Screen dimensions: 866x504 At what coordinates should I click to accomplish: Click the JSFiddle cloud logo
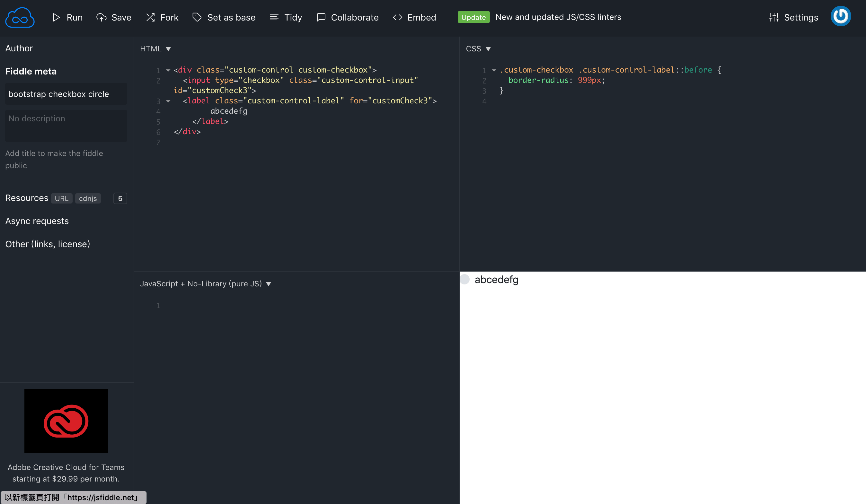(x=20, y=17)
